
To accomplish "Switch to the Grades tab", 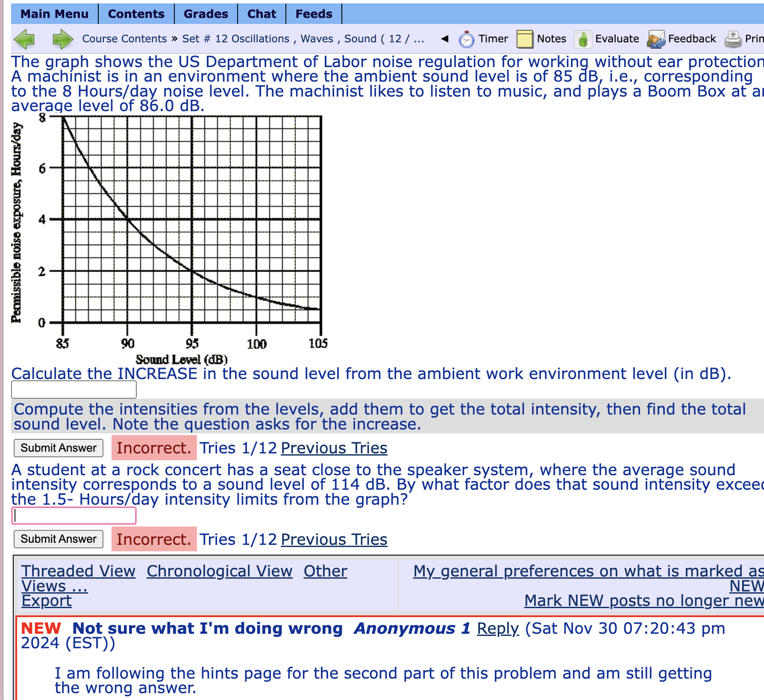I will coord(205,14).
